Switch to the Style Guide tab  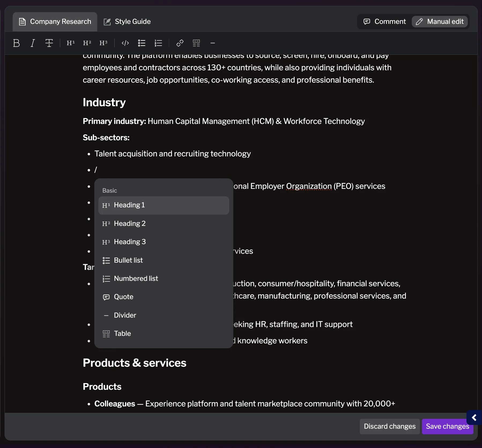(127, 21)
